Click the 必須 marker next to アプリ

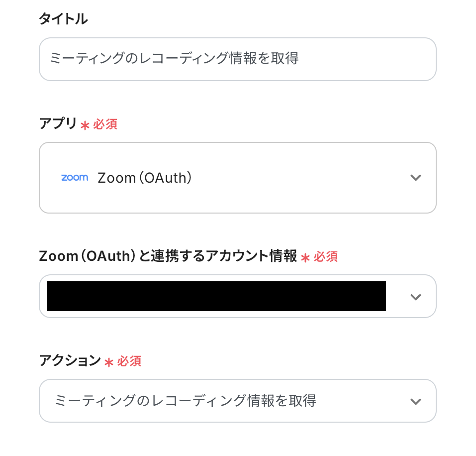[105, 124]
